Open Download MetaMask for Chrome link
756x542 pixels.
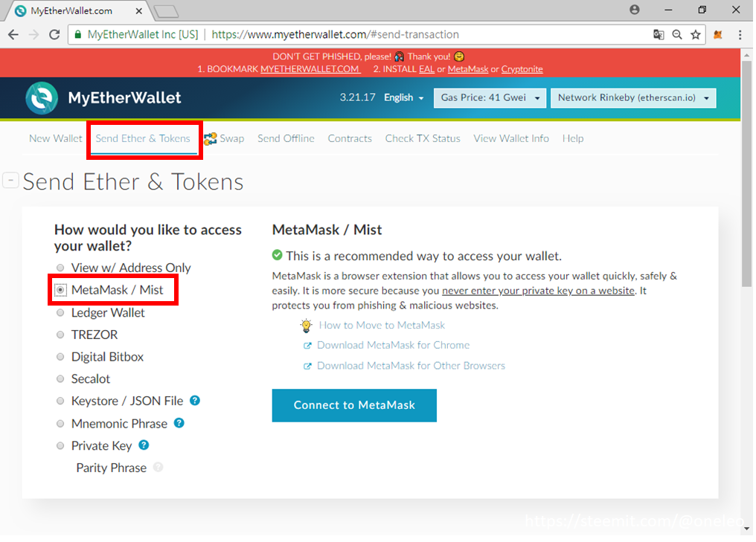click(x=393, y=346)
